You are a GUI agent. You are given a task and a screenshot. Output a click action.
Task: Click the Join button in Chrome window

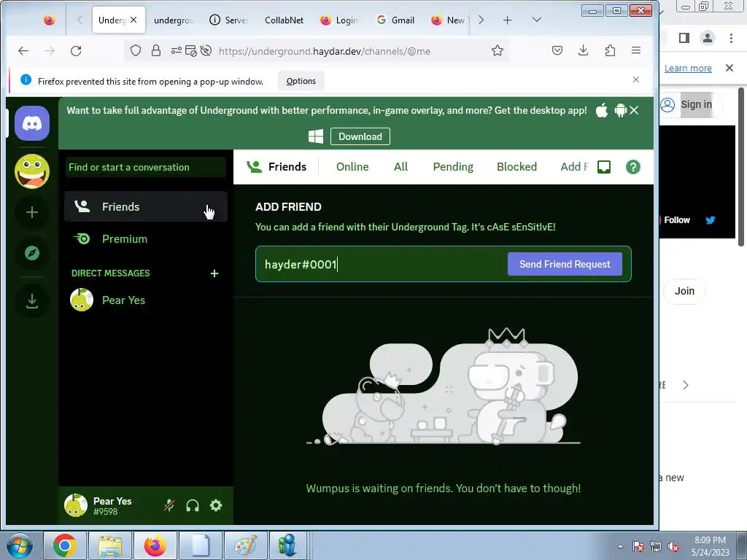(684, 291)
